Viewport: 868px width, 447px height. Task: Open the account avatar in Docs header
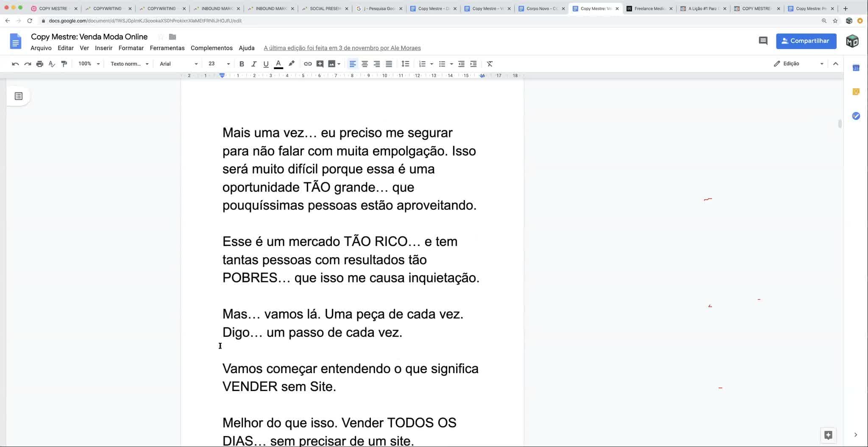pos(852,41)
